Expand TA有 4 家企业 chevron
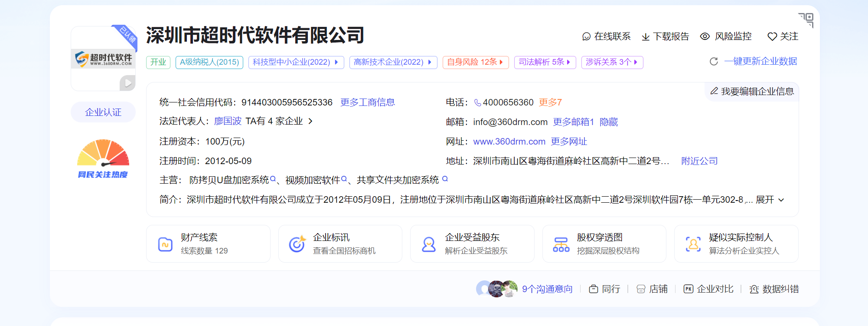Viewport: 868px width, 326px height. point(310,121)
